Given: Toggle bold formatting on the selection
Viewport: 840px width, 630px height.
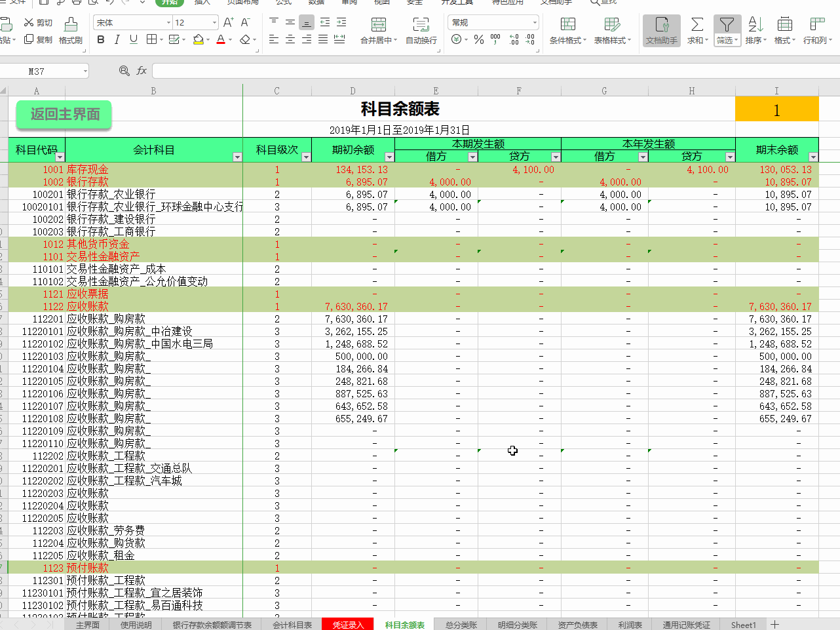Looking at the screenshot, I should coord(100,40).
